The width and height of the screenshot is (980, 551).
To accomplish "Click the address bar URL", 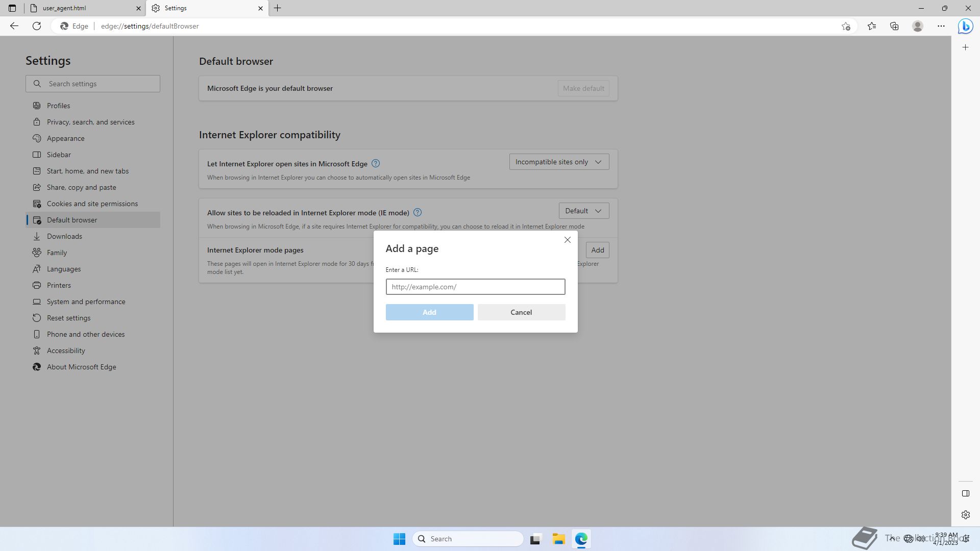I will tap(150, 26).
